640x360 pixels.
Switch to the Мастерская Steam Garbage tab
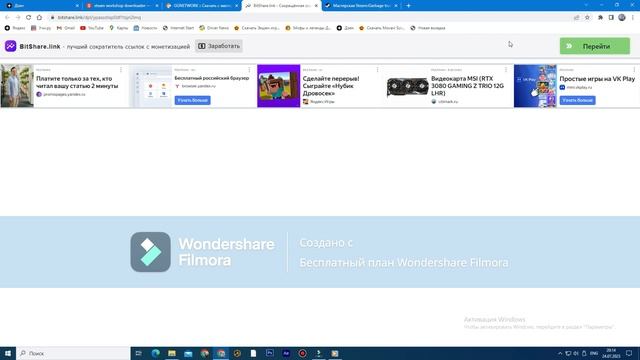(362, 6)
